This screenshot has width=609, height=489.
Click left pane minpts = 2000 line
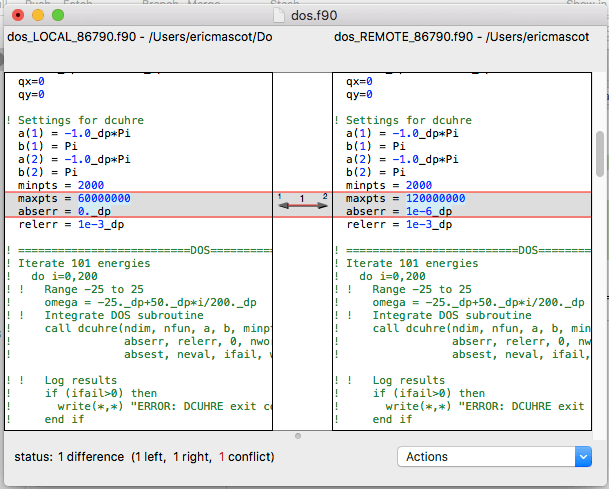(x=61, y=185)
